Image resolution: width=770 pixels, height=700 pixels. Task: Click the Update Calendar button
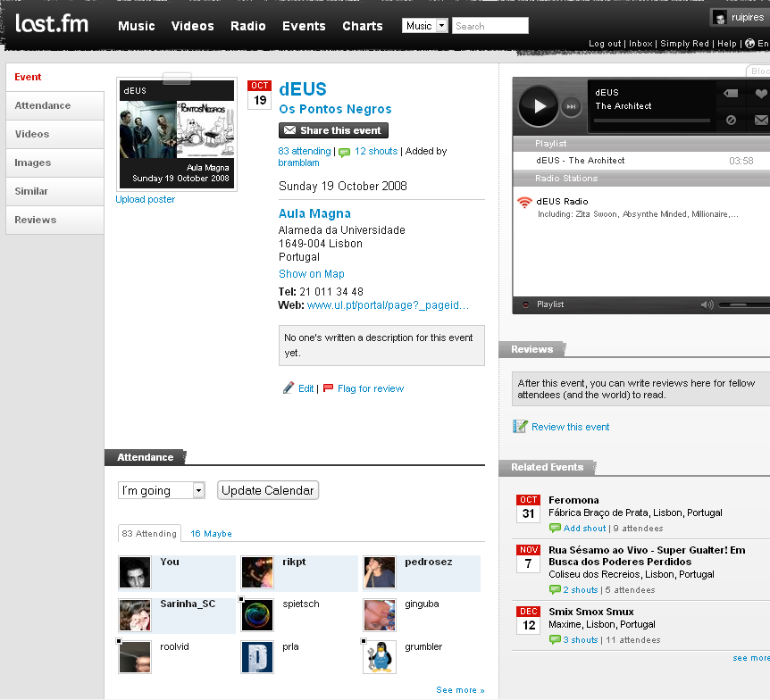coord(268,490)
